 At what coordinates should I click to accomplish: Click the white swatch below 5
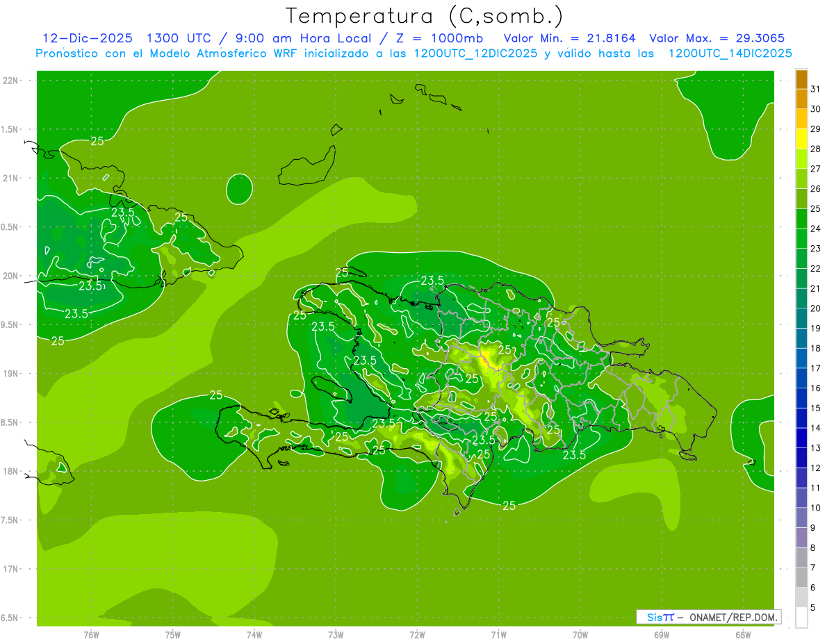801,618
